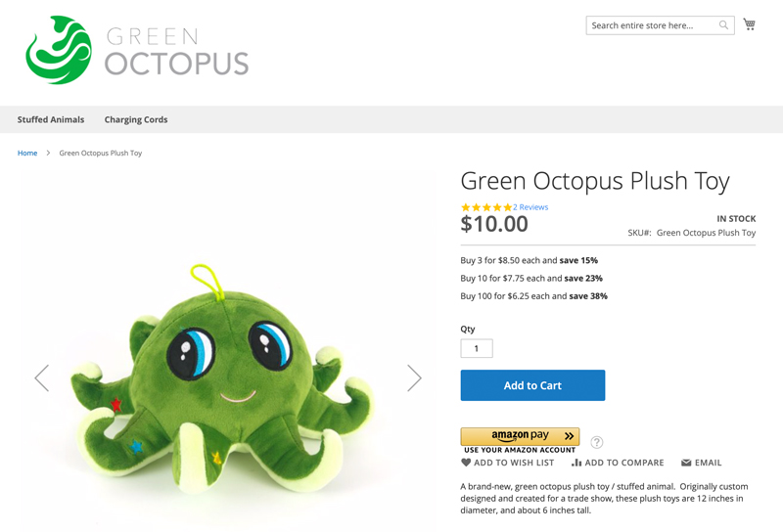Add to Wish List heart link
This screenshot has width=783, height=532.
(x=507, y=463)
